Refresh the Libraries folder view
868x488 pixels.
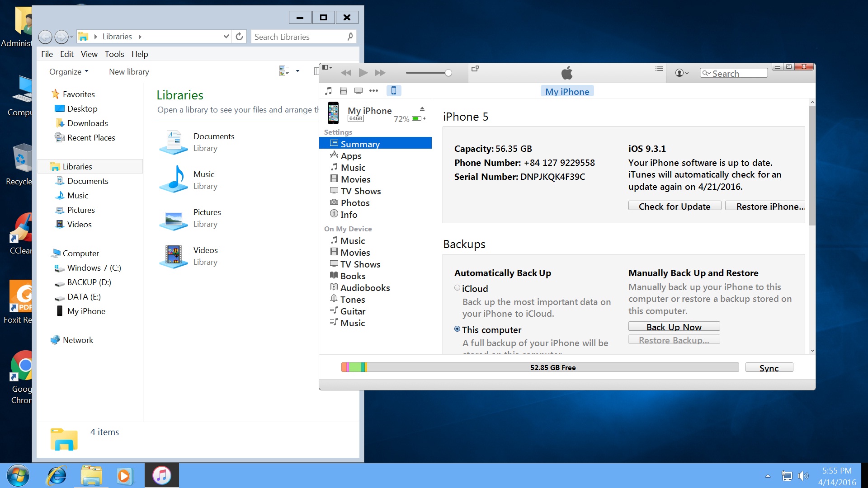point(240,37)
